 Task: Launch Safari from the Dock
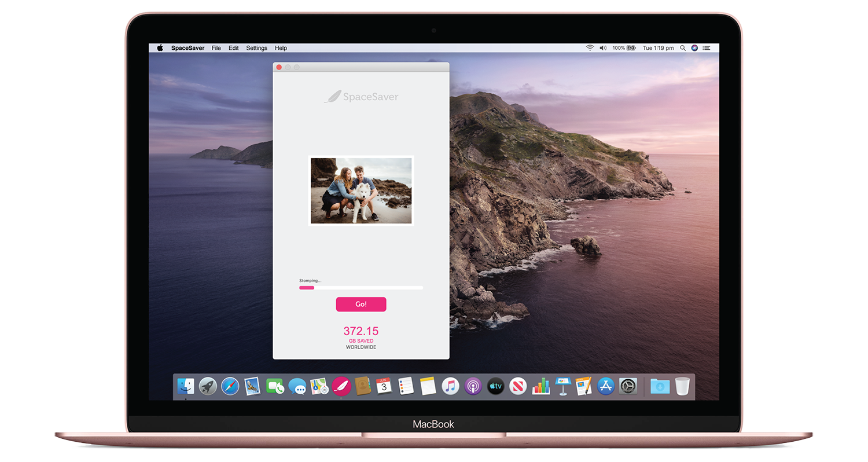point(230,386)
